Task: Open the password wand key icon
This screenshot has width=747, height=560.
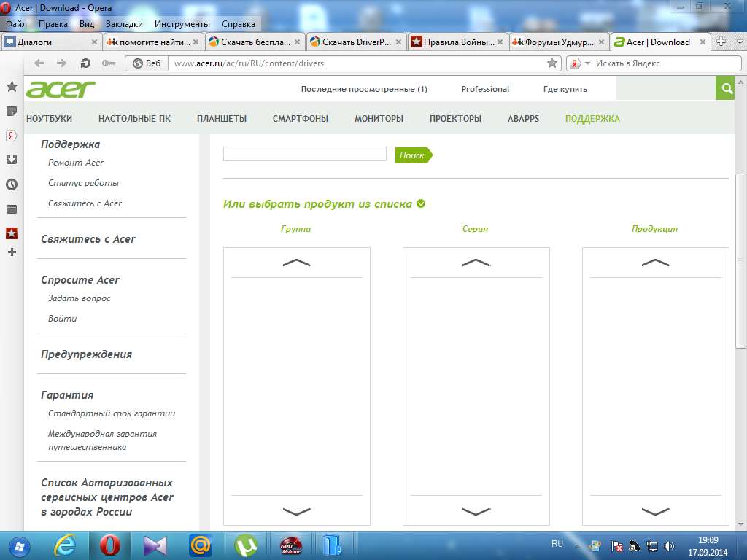Action: coord(109,63)
